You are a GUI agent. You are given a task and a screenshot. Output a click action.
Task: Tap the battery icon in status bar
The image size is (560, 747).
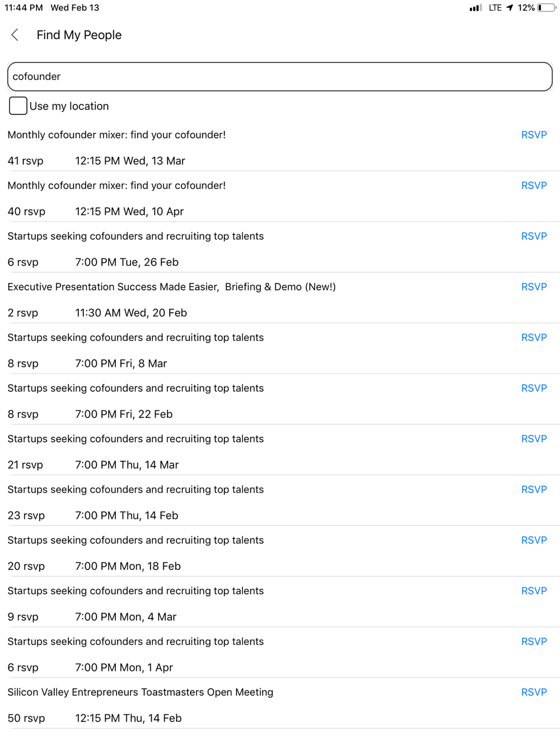click(547, 8)
